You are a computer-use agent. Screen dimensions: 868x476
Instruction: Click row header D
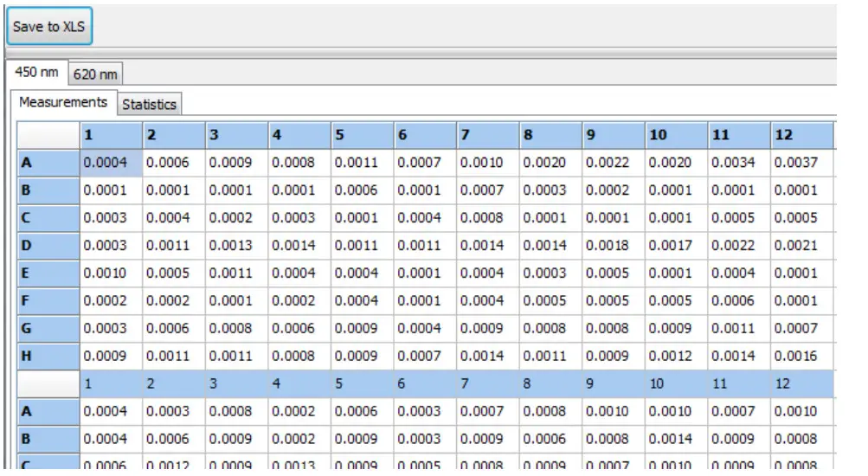[x=48, y=246]
